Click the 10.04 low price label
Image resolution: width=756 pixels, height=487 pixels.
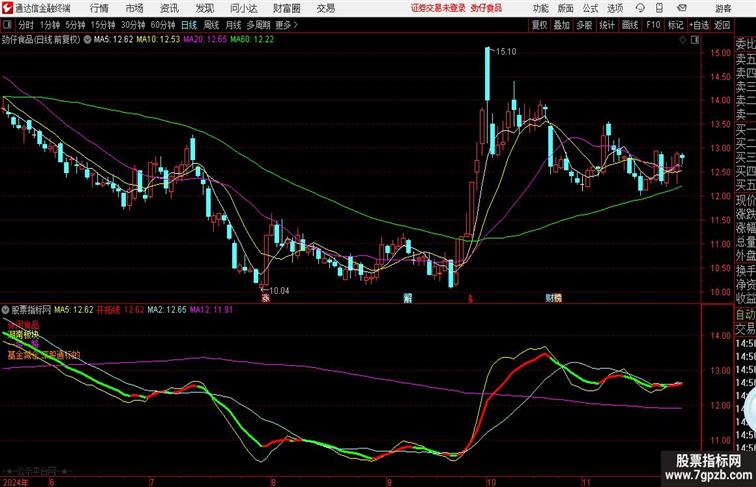pyautogui.click(x=279, y=290)
